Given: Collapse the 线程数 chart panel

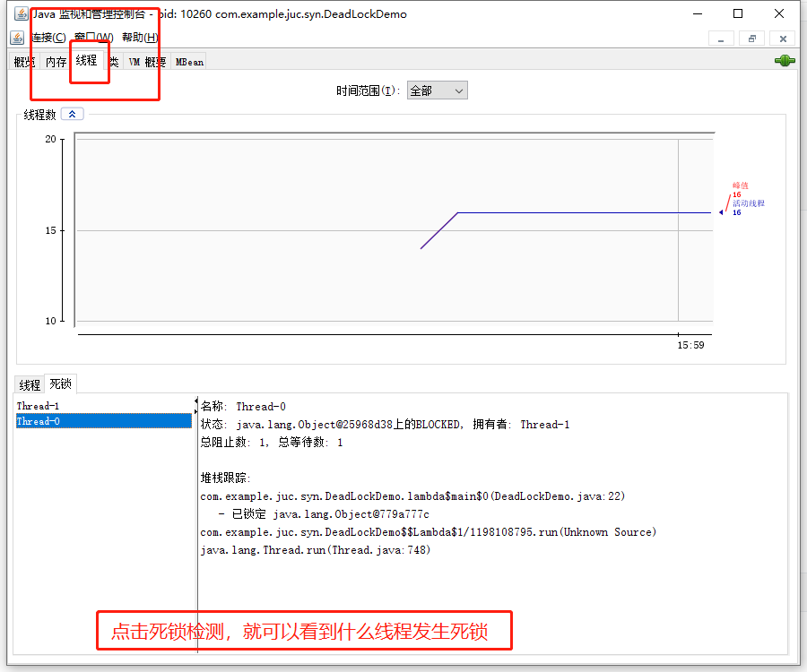Looking at the screenshot, I should (x=72, y=114).
